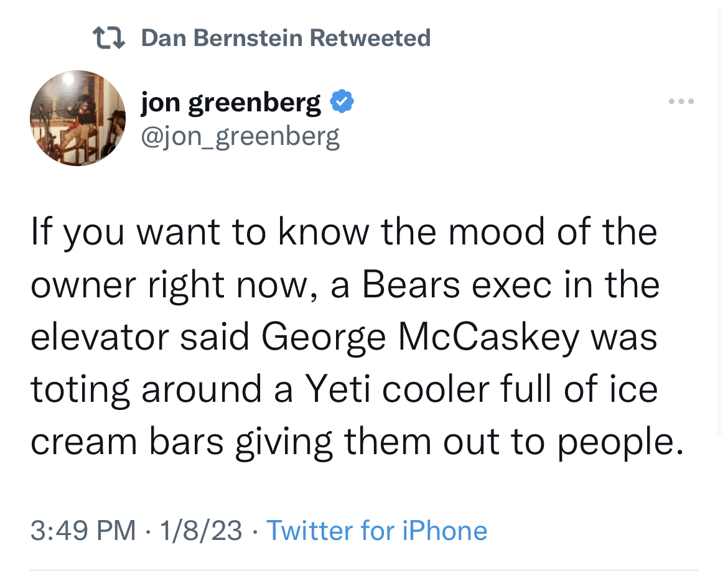Click the blue verified badge
Viewport: 728px width, 586px height.
342,101
